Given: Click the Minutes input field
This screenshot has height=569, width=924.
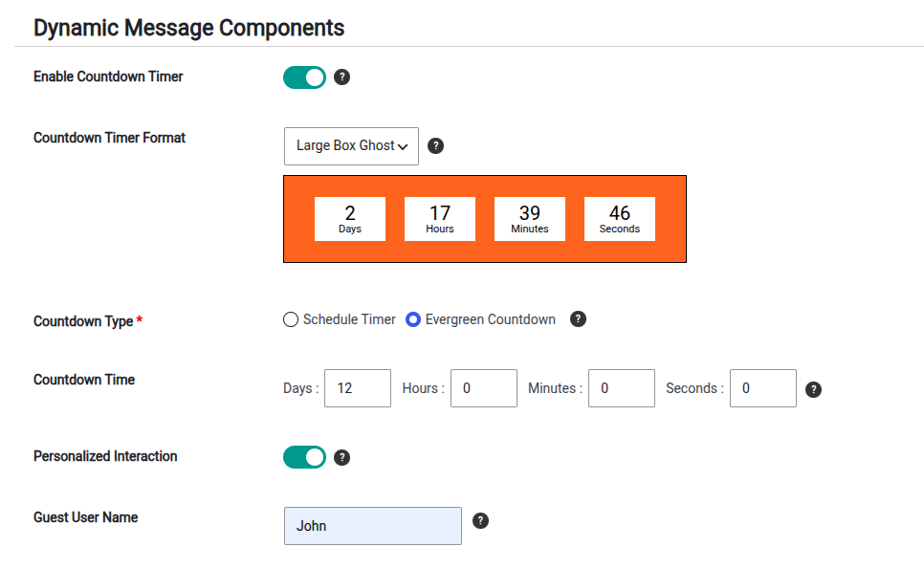Looking at the screenshot, I should (622, 388).
